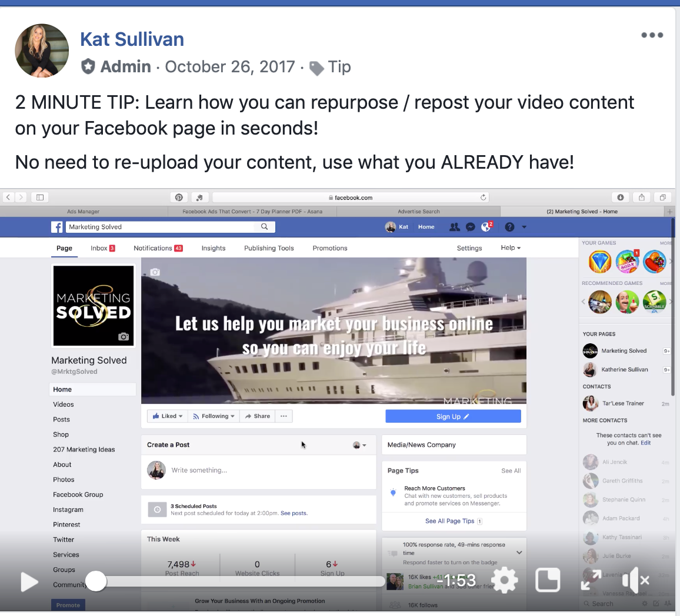This screenshot has height=616, width=680.
Task: Switch to Advertise Search browser tab
Action: (x=418, y=212)
